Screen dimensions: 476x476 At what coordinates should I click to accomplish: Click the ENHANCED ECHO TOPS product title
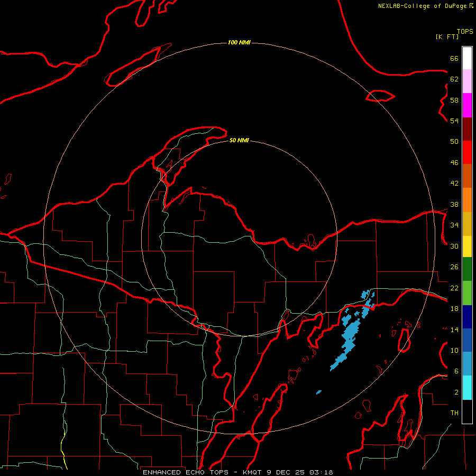(x=186, y=472)
